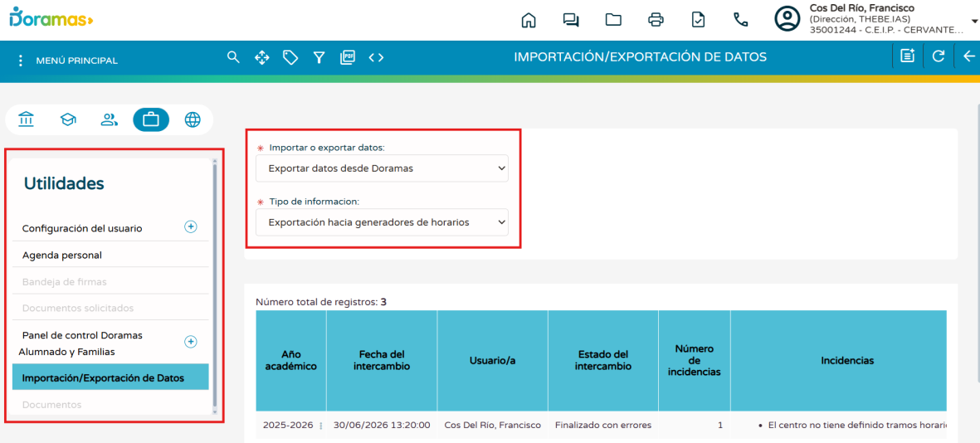The image size is (980, 443).
Task: Select the globe tab icon
Action: [193, 119]
